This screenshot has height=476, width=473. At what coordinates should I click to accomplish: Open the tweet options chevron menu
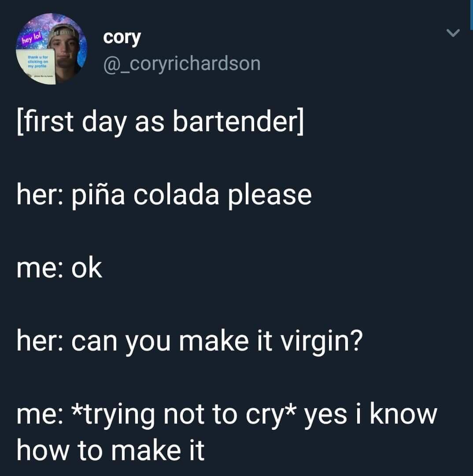(x=453, y=33)
